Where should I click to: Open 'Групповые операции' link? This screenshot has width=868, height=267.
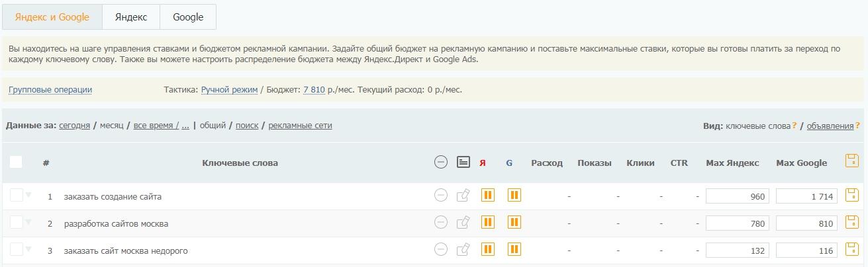pos(50,90)
